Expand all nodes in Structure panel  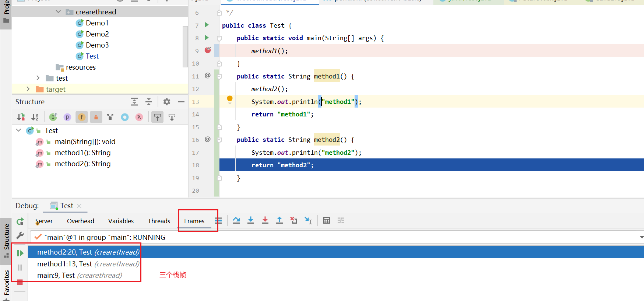134,102
